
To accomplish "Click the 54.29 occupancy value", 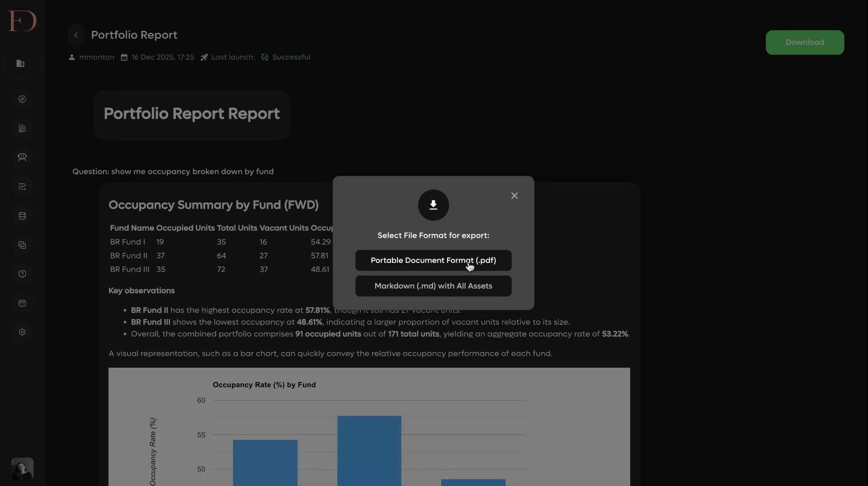I will coord(321,242).
